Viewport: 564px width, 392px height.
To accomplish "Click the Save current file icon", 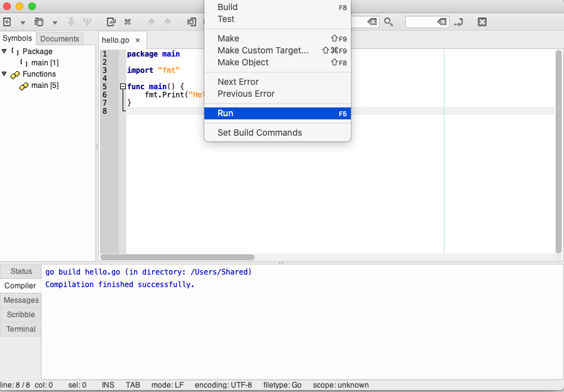I will 71,22.
